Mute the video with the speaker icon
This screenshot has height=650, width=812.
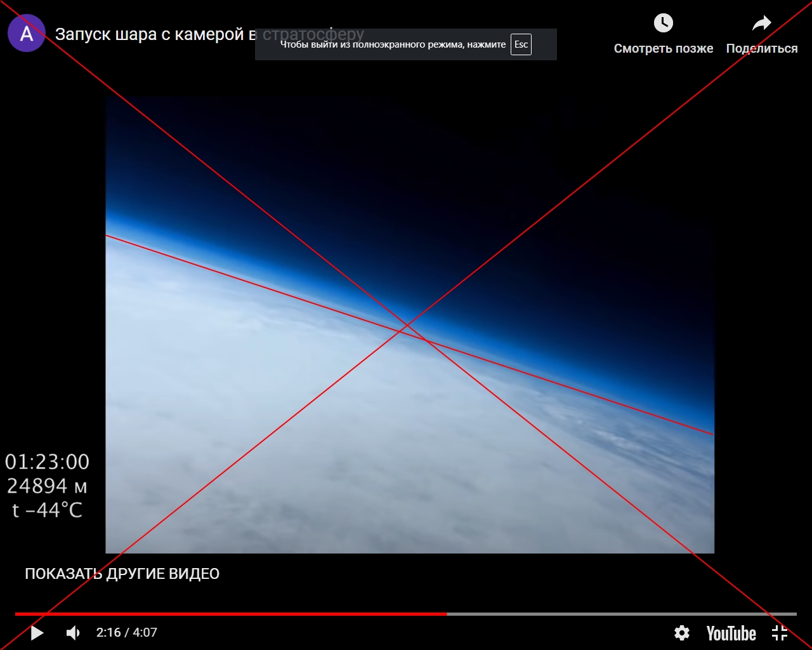tap(74, 633)
